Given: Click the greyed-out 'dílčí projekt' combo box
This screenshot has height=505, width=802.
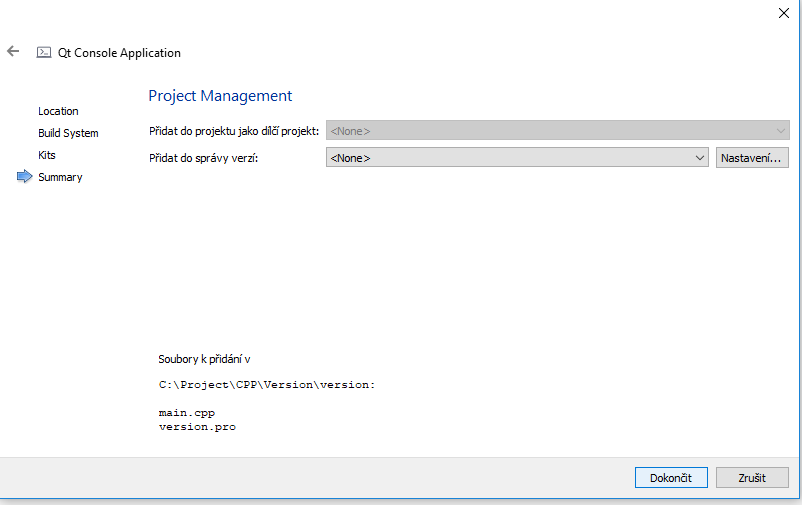Looking at the screenshot, I should pos(557,130).
